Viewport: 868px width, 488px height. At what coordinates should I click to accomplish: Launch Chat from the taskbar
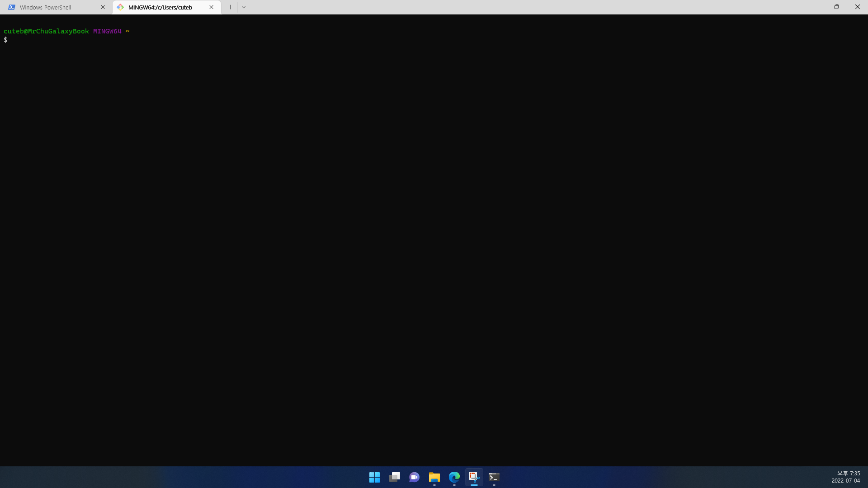[x=415, y=477]
